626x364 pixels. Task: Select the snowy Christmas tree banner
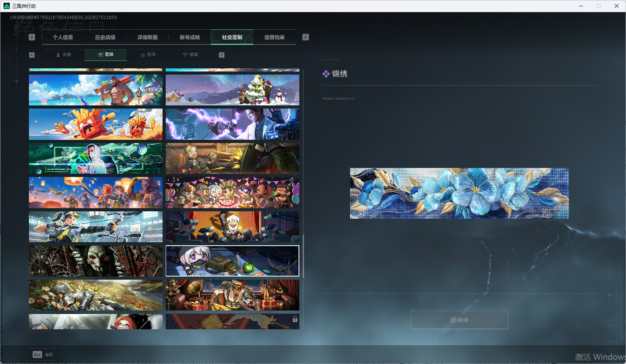[233, 90]
